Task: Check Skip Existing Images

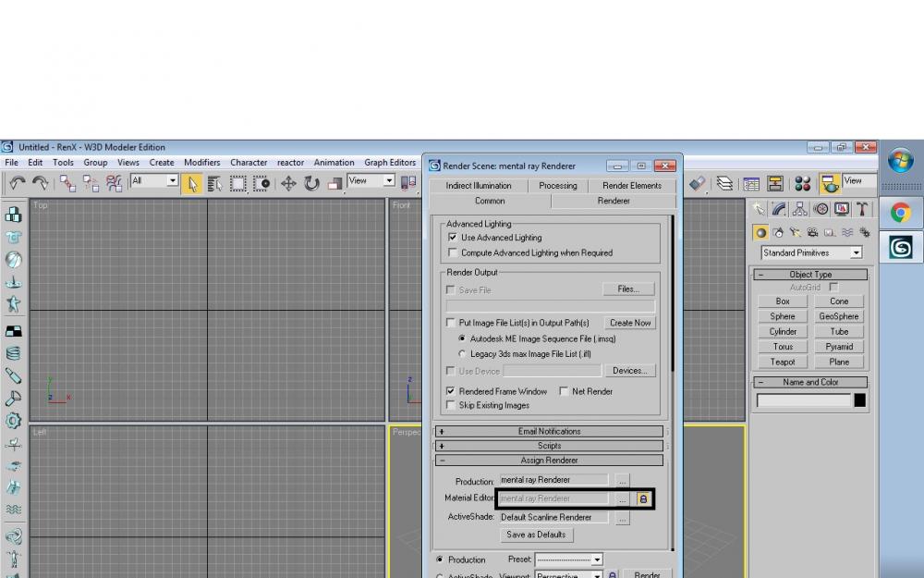Action: [x=450, y=405]
